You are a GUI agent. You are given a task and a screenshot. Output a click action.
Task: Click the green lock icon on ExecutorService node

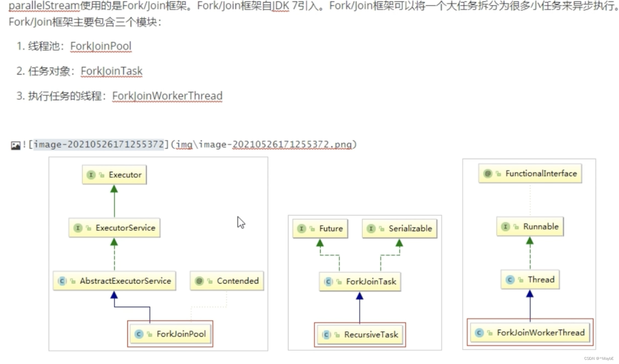pos(88,228)
